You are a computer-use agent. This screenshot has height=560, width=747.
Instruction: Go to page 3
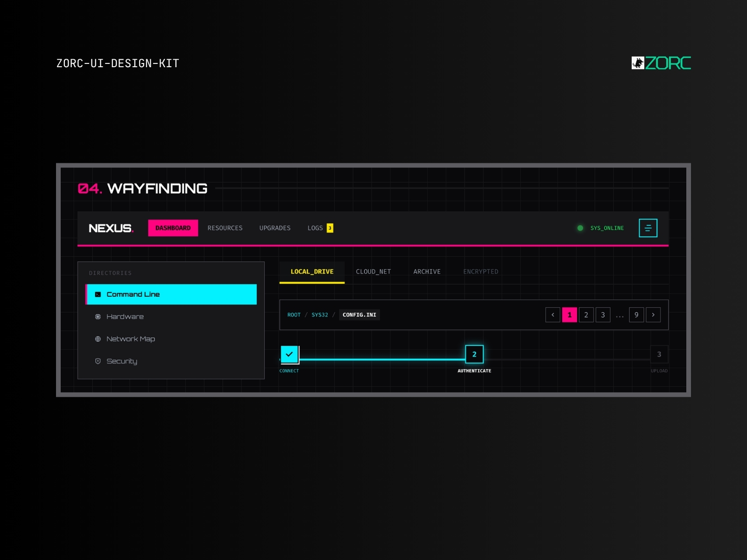[x=603, y=315]
